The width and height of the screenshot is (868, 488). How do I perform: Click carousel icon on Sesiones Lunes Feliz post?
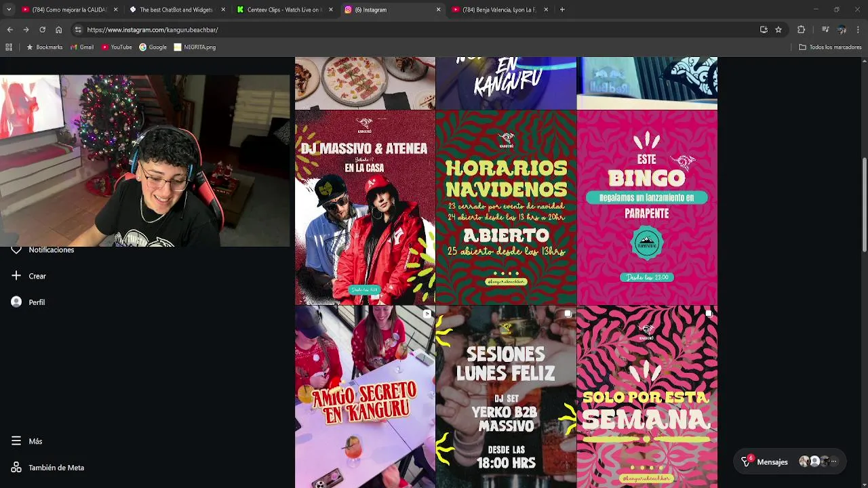(x=568, y=314)
